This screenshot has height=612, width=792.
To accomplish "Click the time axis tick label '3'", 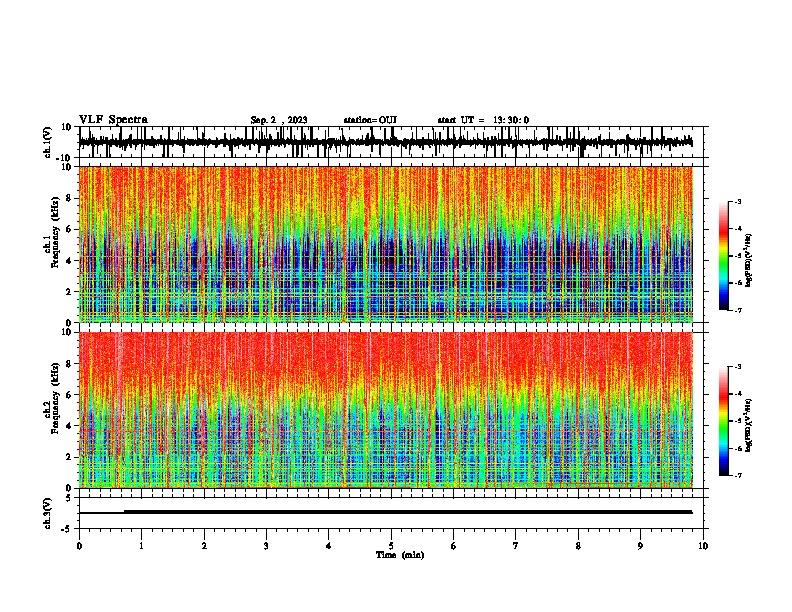I will click(266, 546).
